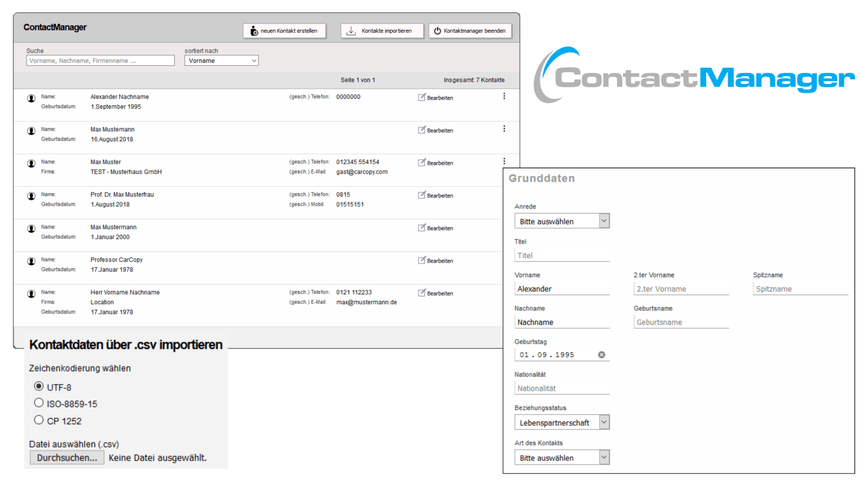Select UTF-8 character encoding
The image size is (868, 486).
click(39, 386)
